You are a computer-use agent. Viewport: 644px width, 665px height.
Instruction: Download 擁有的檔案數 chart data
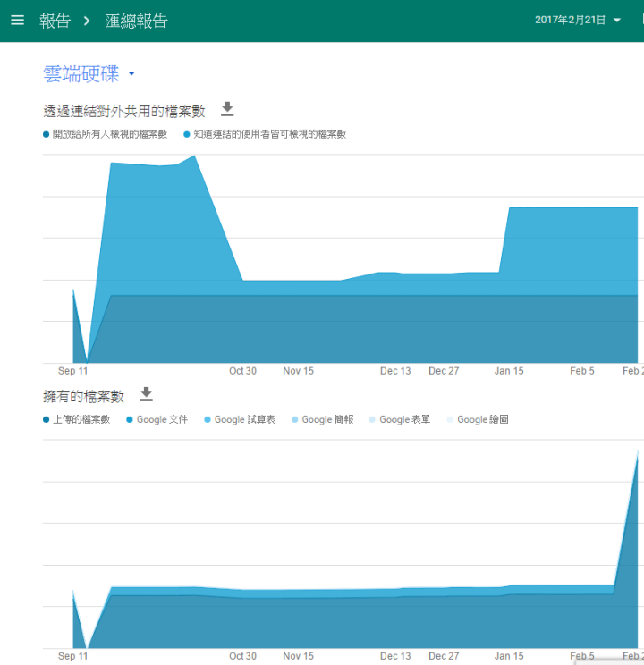coord(147,394)
